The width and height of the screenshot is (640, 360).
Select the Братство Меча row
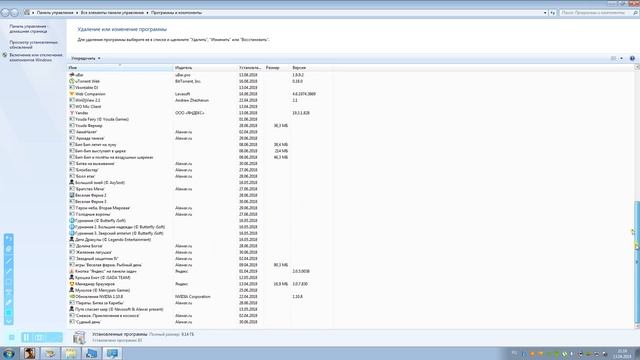pos(200,189)
